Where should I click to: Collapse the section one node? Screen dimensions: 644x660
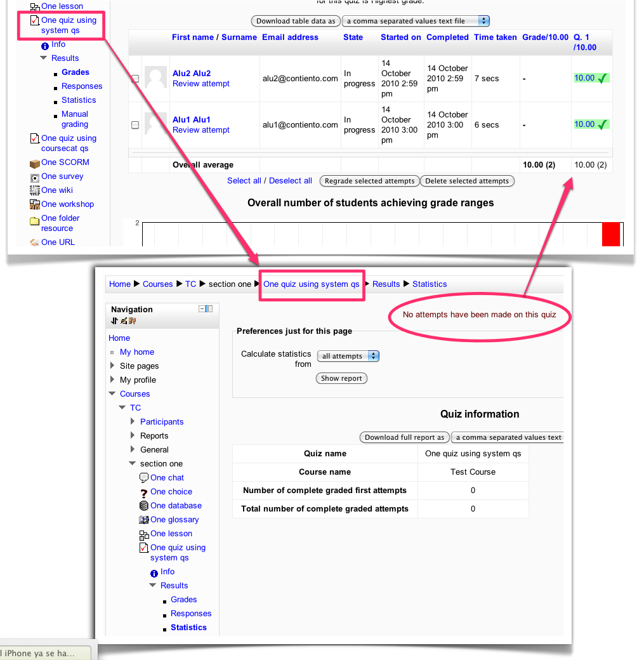132,463
